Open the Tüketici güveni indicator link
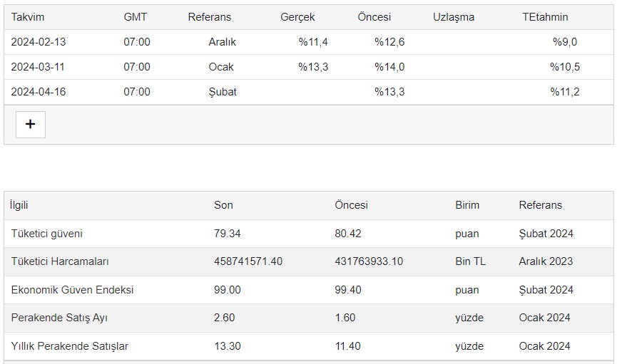Viewport: 617px width, 364px height. coord(47,234)
